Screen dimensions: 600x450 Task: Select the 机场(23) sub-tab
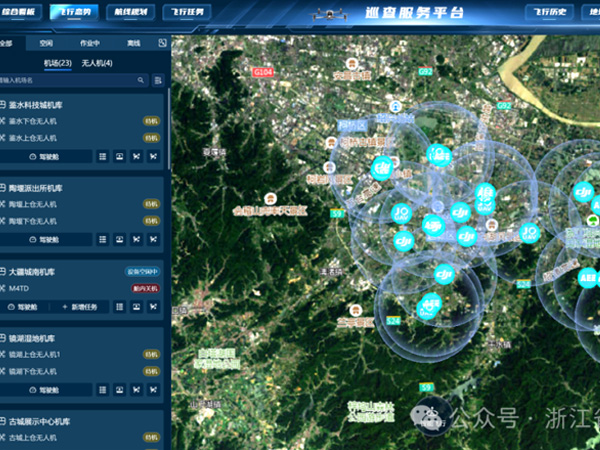[57, 63]
